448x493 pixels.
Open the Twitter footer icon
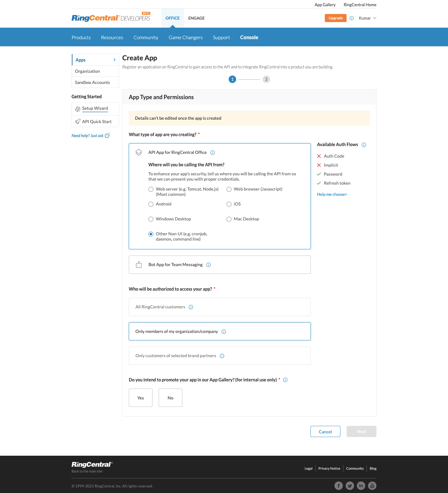(350, 486)
